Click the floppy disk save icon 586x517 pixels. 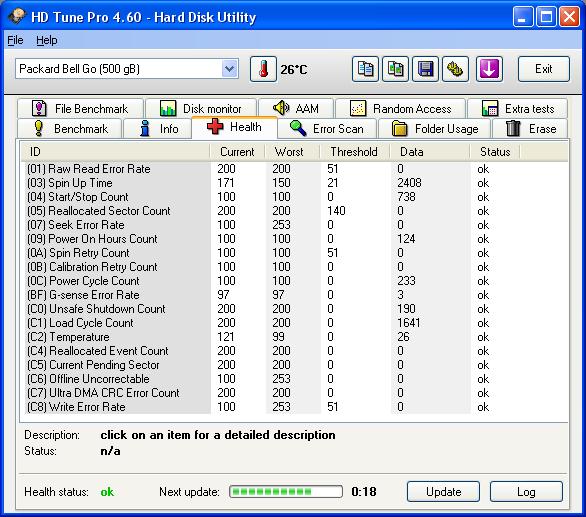click(425, 69)
